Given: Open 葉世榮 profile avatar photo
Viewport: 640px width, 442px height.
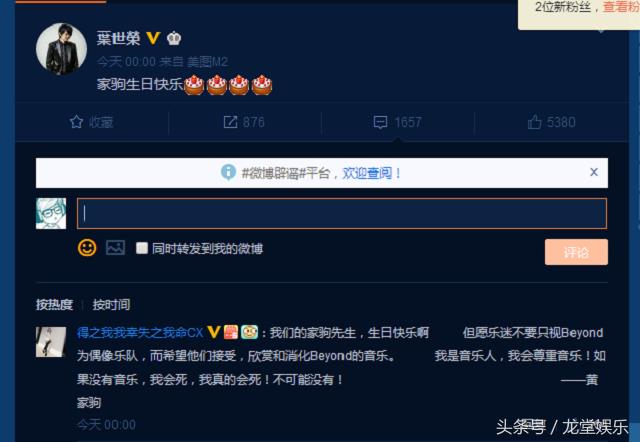Looking at the screenshot, I should 61,49.
